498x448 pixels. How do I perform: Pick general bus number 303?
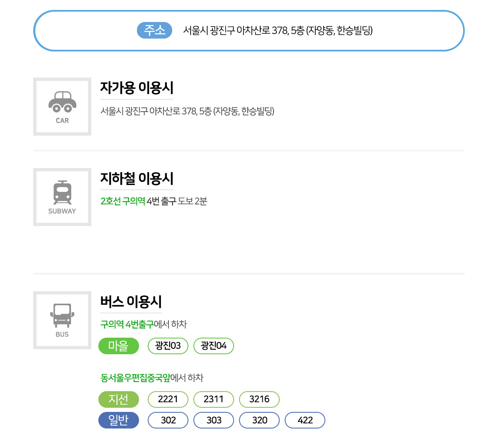[214, 420]
